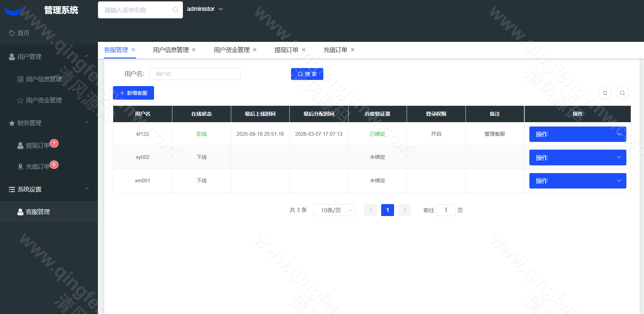Go to the next page arrow
The height and width of the screenshot is (314, 644).
point(405,210)
